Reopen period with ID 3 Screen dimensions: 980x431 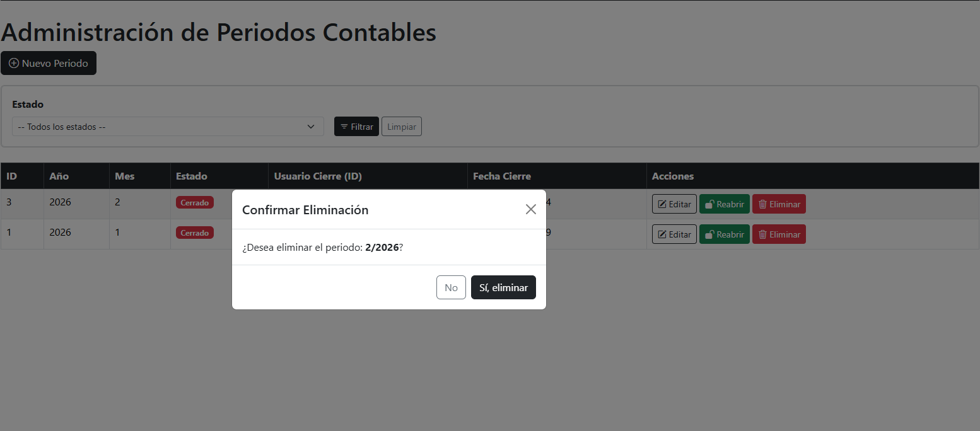[724, 204]
